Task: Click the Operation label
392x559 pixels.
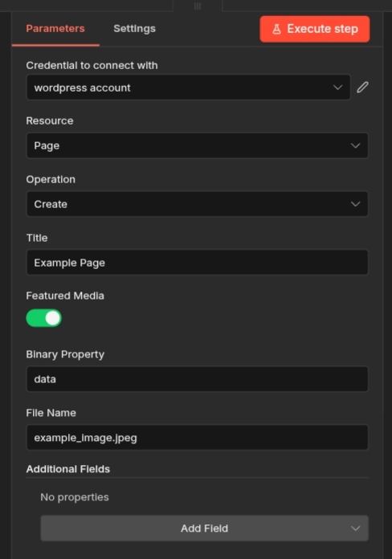Action: point(51,179)
